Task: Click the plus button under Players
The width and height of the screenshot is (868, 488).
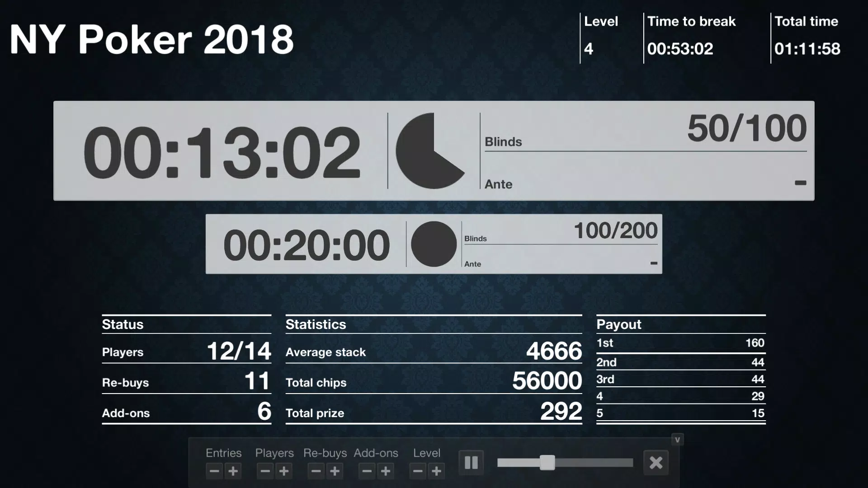Action: click(x=284, y=471)
